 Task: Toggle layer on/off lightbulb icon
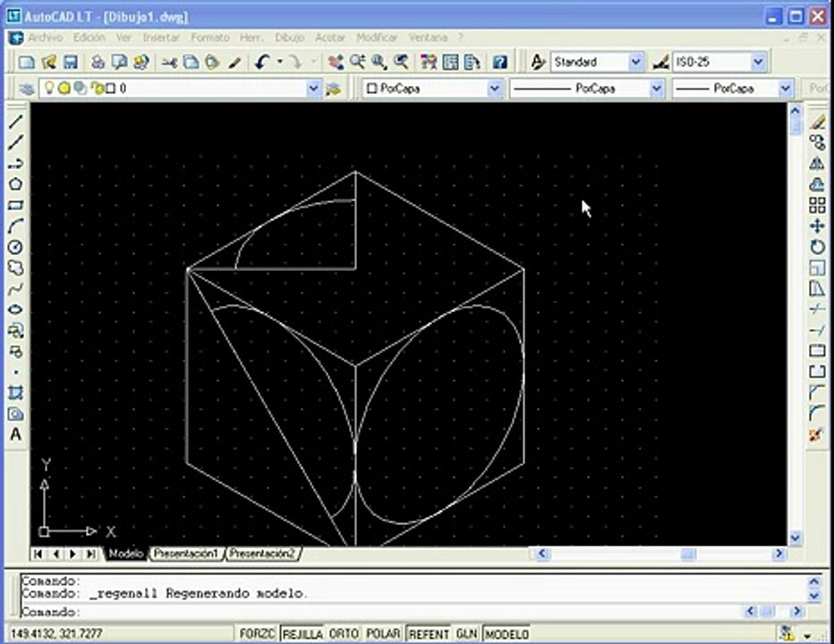pyautogui.click(x=49, y=88)
